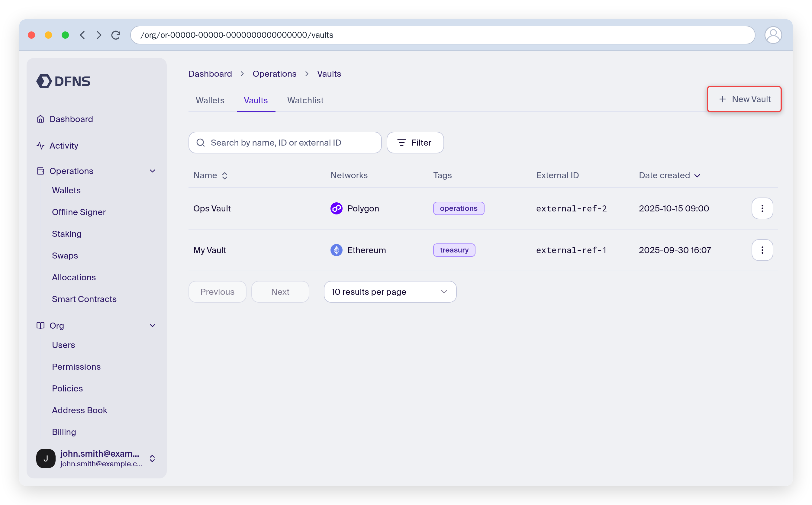Click the Dashboard breadcrumb link
This screenshot has height=505, width=812.
point(210,74)
